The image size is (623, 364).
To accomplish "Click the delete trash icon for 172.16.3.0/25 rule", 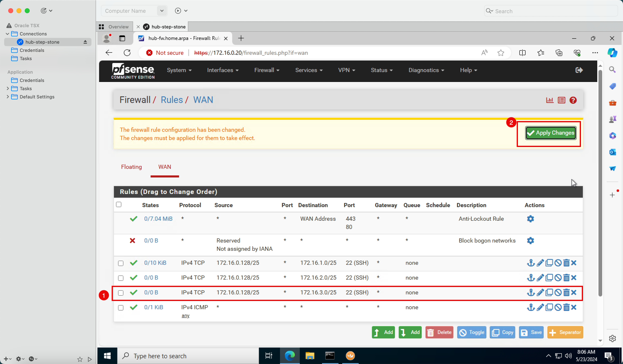I will 566,293.
